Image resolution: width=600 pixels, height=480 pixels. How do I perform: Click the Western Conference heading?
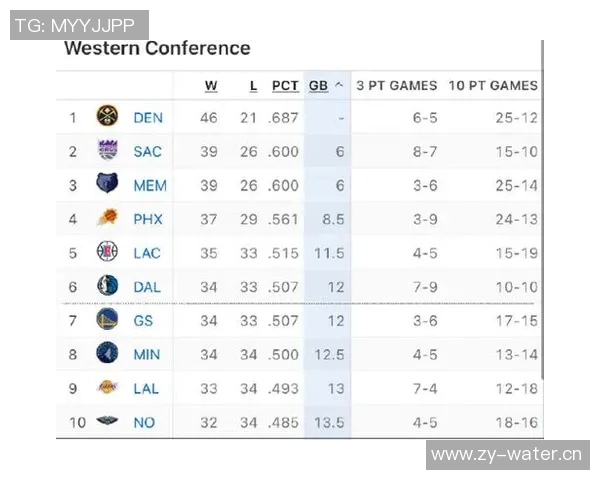click(157, 48)
